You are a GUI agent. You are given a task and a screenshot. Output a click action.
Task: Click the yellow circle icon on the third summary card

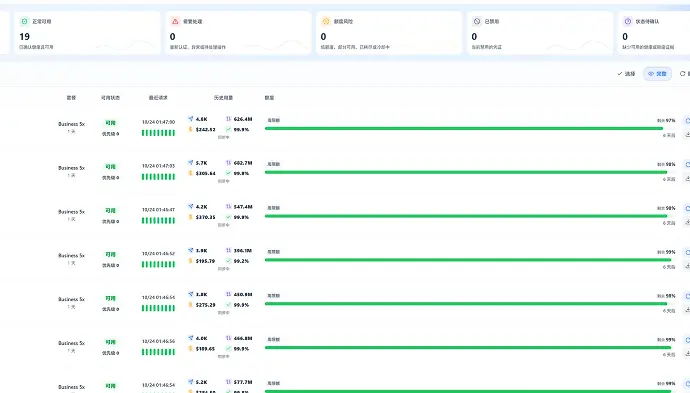[x=326, y=21]
